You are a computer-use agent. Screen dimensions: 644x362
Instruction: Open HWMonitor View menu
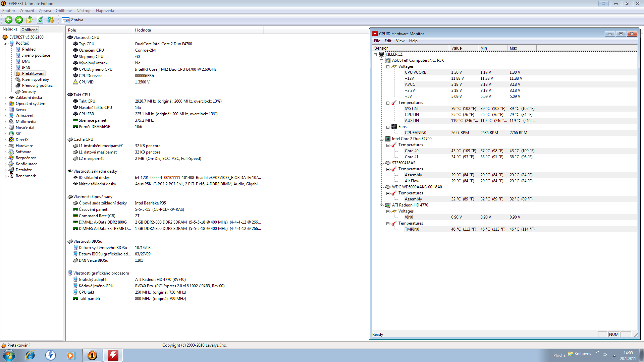point(400,41)
